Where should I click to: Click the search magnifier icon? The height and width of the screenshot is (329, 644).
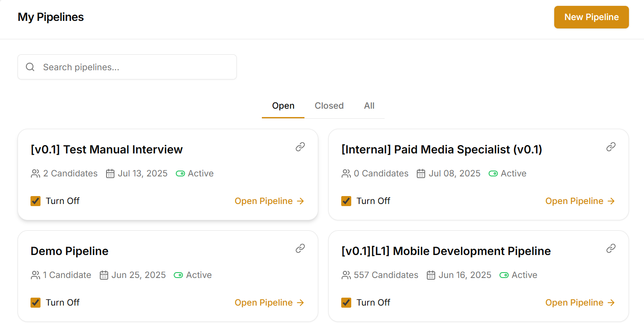point(30,67)
